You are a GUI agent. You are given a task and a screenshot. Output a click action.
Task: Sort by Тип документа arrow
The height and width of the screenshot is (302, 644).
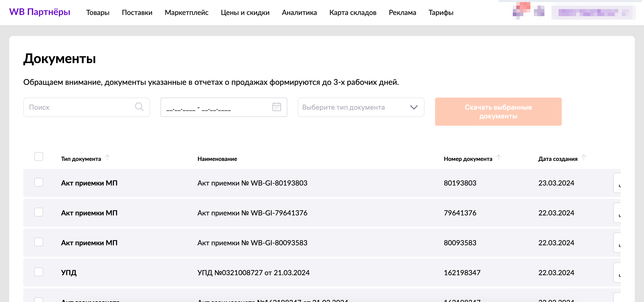coord(107,157)
